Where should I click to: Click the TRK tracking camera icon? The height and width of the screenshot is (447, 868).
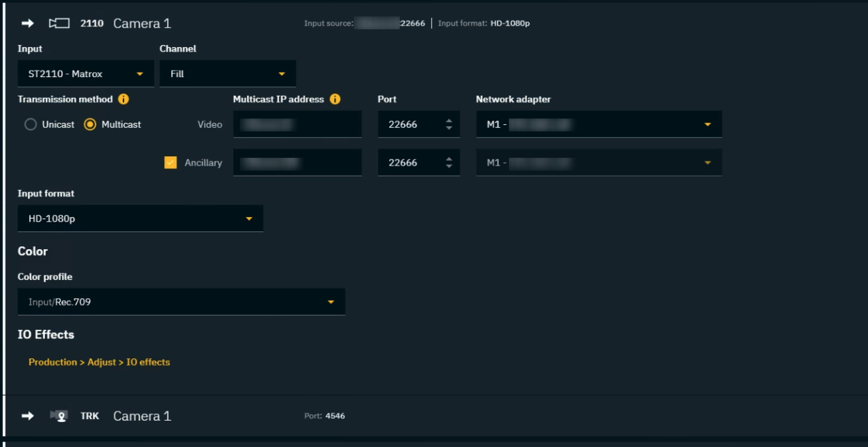[59, 416]
